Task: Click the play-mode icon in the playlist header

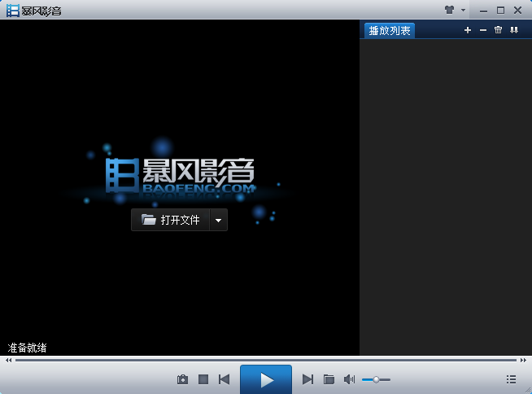Action: point(514,30)
